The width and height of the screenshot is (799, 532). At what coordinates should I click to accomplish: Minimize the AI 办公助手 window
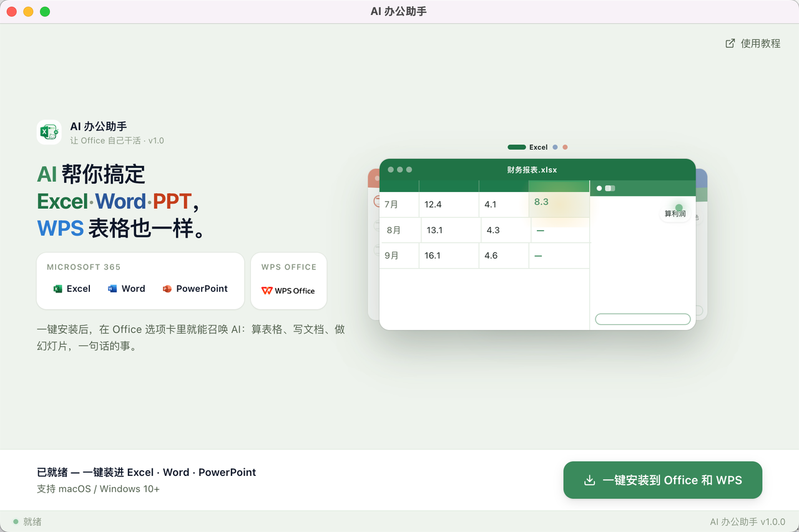(28, 11)
